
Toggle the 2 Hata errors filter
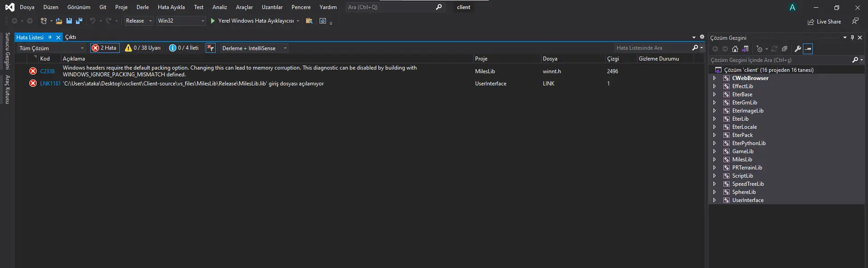coord(105,48)
